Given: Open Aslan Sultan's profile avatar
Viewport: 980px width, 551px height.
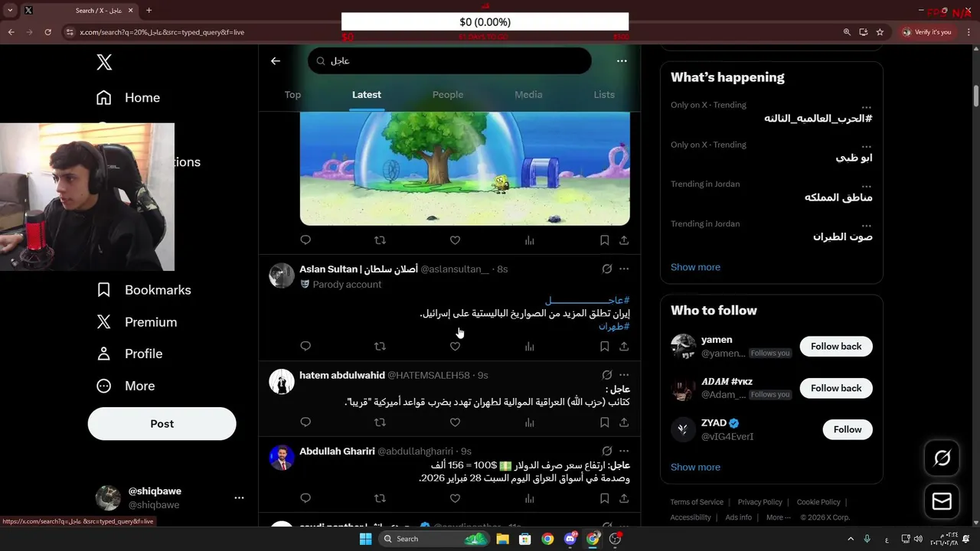Looking at the screenshot, I should [282, 275].
